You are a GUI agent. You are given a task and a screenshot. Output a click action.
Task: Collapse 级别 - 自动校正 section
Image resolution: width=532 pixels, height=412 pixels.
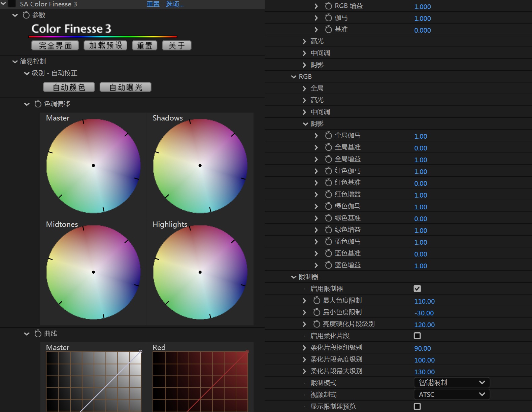click(x=27, y=73)
